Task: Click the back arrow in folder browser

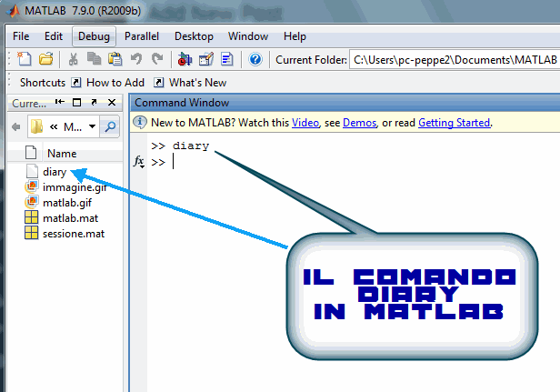Action: point(15,126)
